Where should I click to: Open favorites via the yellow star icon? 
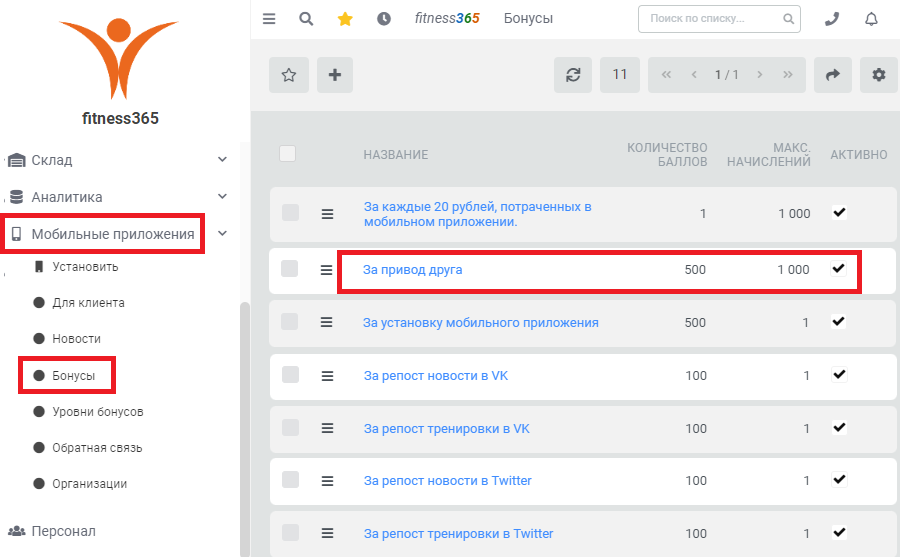click(345, 19)
